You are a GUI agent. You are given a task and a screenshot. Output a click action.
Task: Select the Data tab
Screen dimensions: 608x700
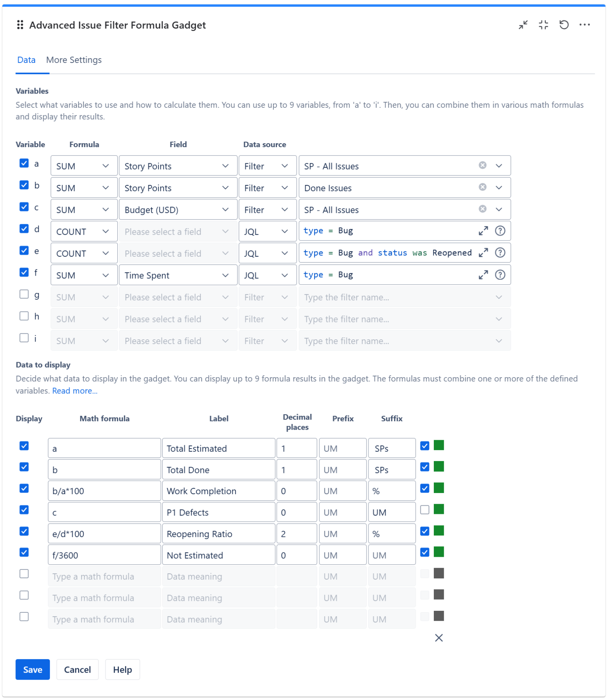26,60
